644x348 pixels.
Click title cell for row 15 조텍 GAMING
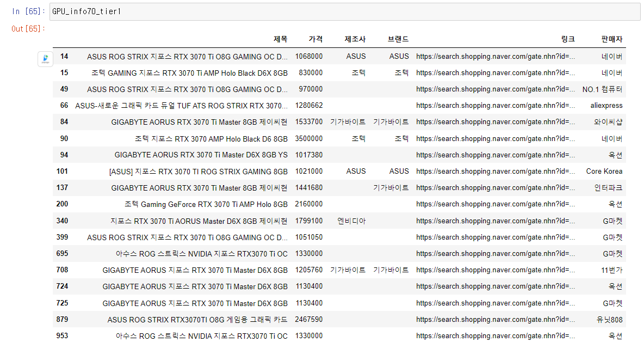coord(189,73)
